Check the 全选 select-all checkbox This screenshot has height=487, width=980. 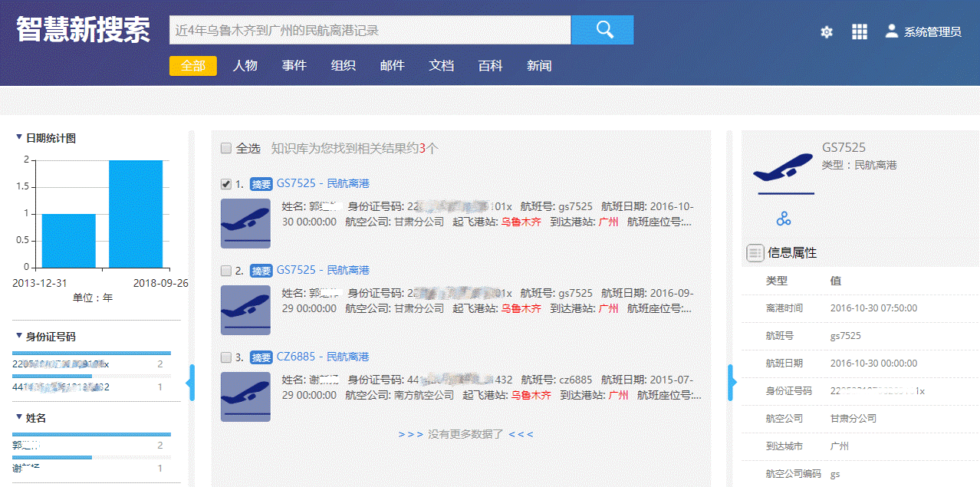(226, 148)
